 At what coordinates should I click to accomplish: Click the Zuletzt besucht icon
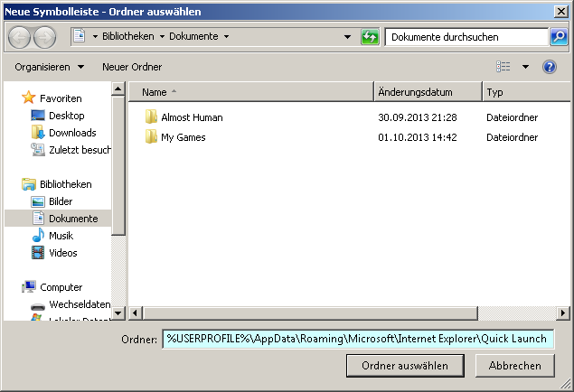pos(38,150)
